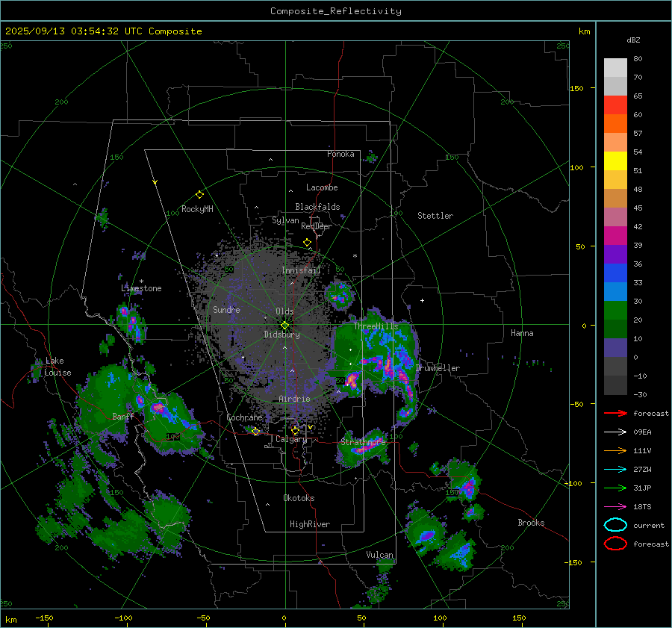Click the light gray 70 dBZ color swatch

click(615, 68)
